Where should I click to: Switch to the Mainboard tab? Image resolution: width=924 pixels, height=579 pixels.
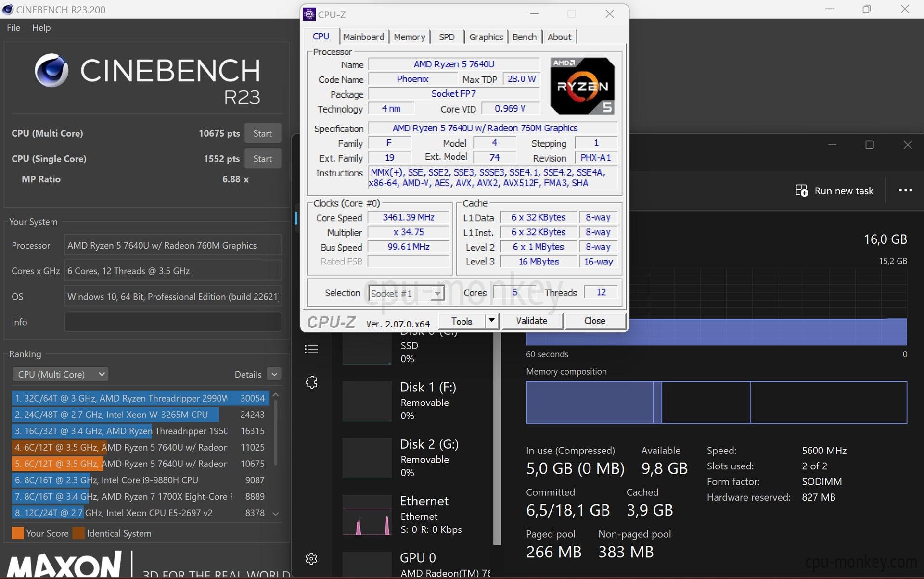(x=363, y=37)
